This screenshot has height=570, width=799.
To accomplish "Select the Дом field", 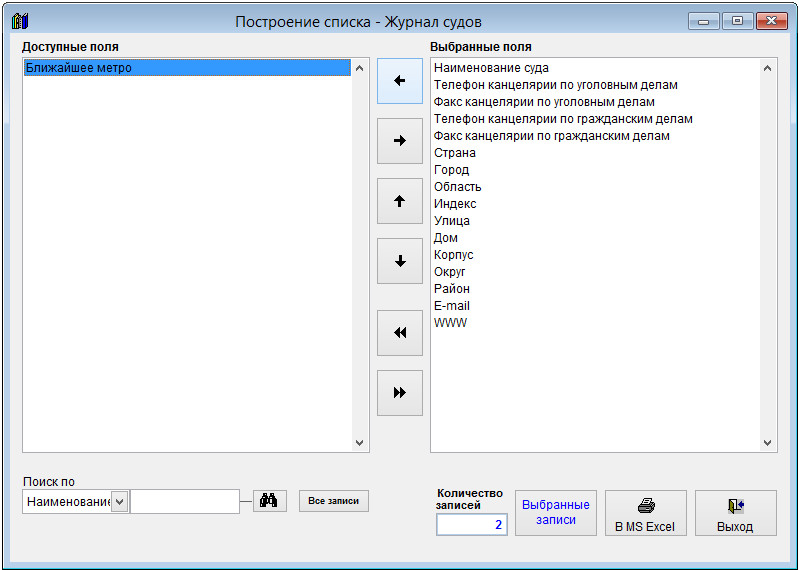I will pyautogui.click(x=445, y=238).
